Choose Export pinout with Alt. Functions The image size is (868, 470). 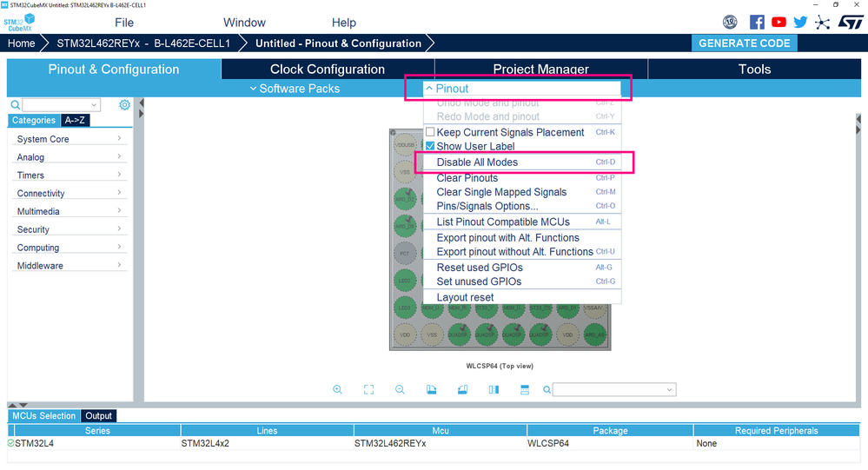click(x=521, y=237)
